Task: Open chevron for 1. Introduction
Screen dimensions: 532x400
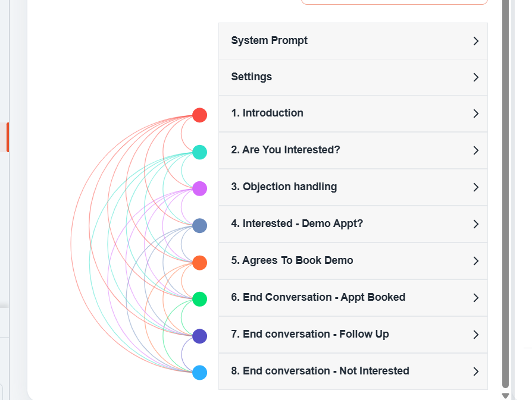Action: (x=475, y=114)
